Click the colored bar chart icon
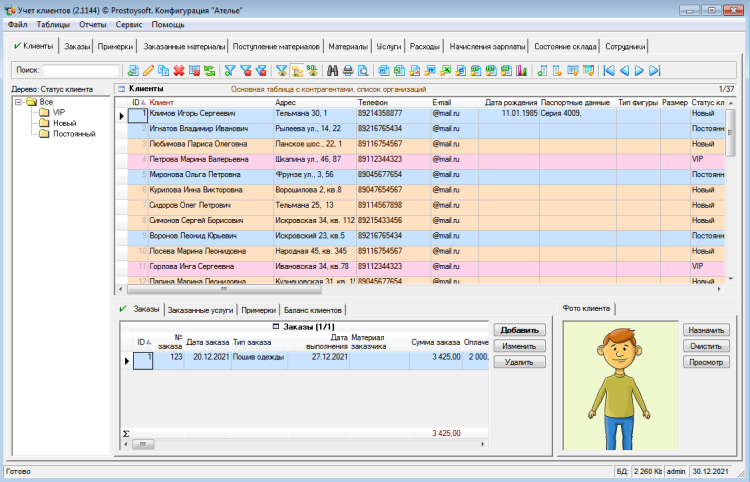Screen dimensions: 750x482 tap(521, 70)
